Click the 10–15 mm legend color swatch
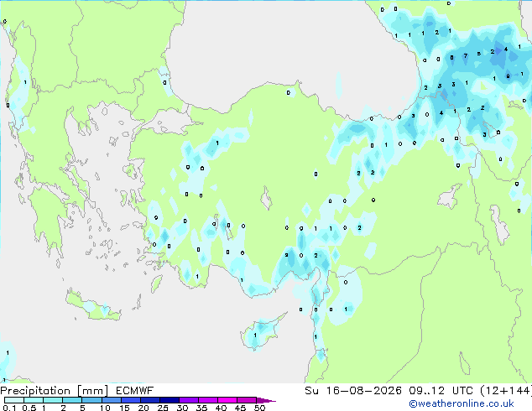 click(x=111, y=400)
